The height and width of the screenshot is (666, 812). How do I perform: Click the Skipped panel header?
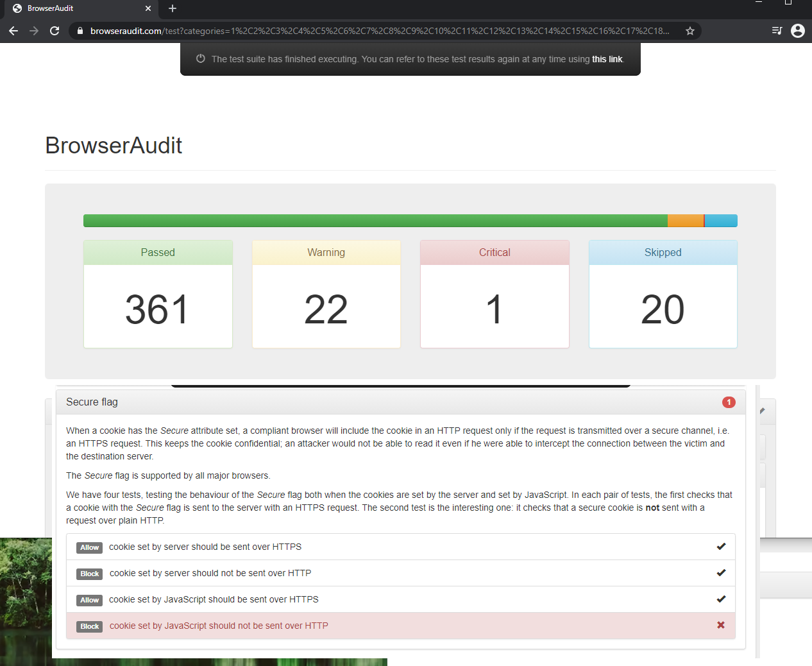click(663, 253)
